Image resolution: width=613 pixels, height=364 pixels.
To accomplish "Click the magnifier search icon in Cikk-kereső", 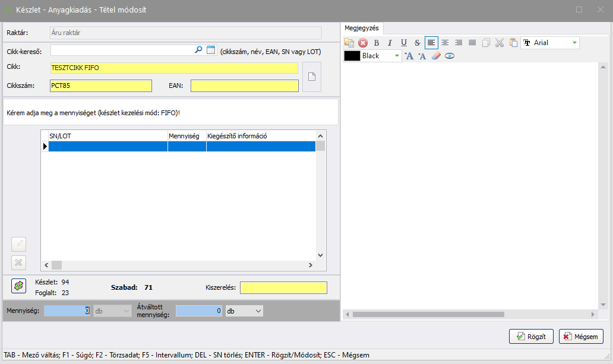I will pyautogui.click(x=198, y=50).
